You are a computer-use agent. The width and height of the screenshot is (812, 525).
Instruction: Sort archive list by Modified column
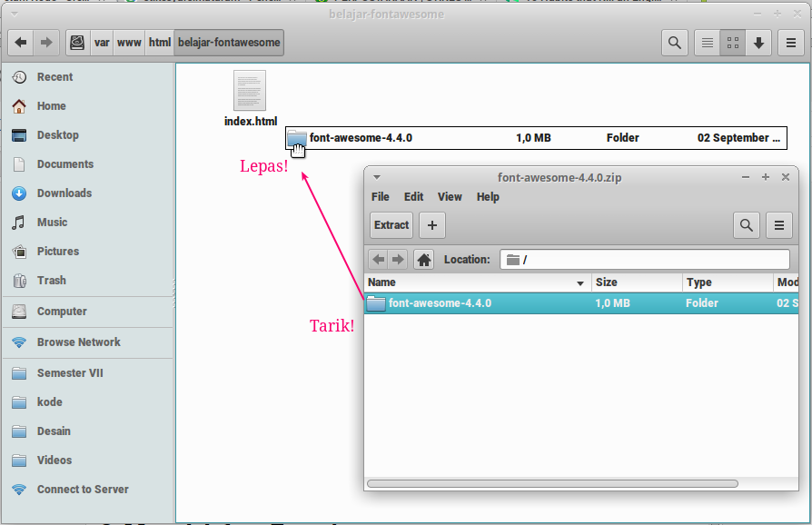(x=786, y=282)
